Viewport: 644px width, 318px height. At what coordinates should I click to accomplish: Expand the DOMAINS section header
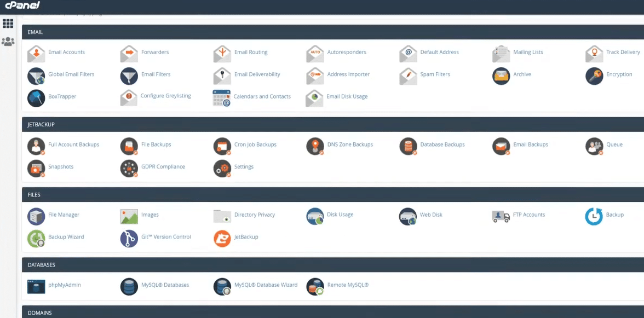pos(333,312)
